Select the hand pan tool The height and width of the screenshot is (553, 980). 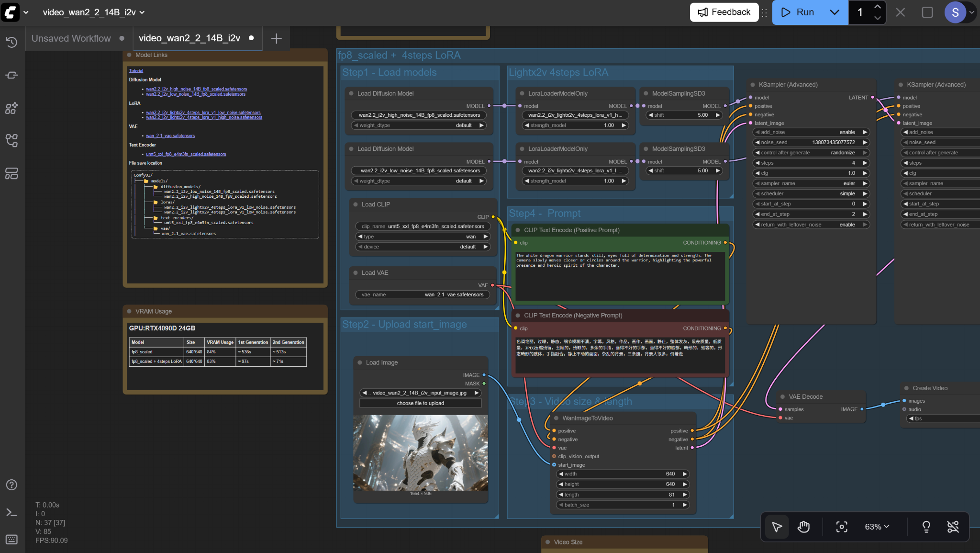(x=803, y=527)
